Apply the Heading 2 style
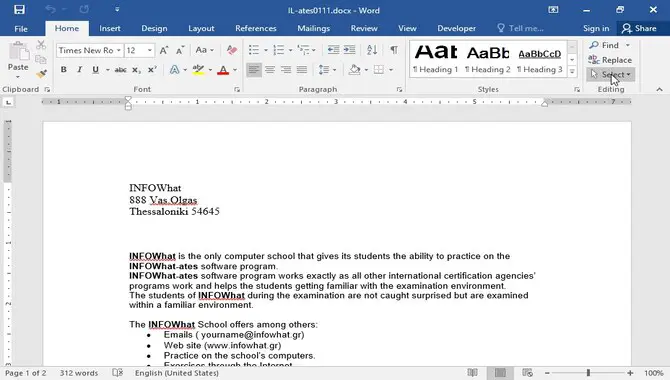 [x=488, y=60]
